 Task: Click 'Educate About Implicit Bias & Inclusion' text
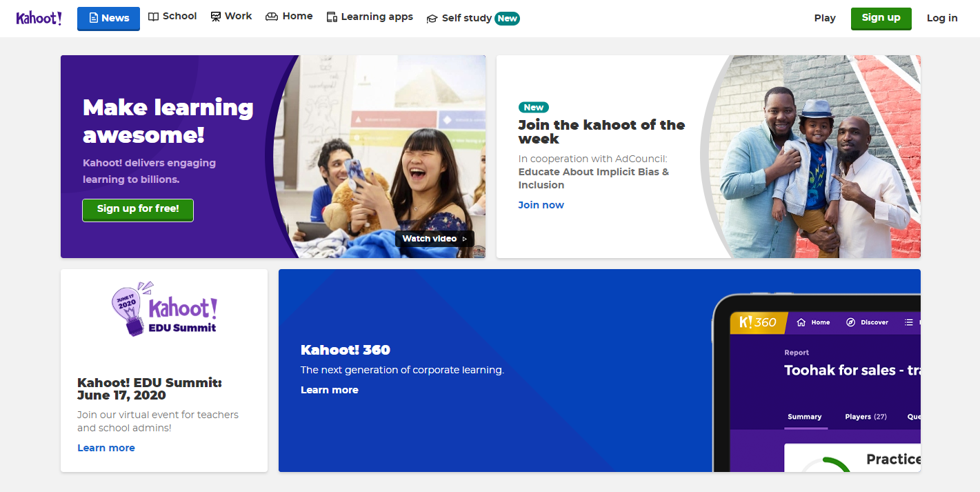point(594,179)
